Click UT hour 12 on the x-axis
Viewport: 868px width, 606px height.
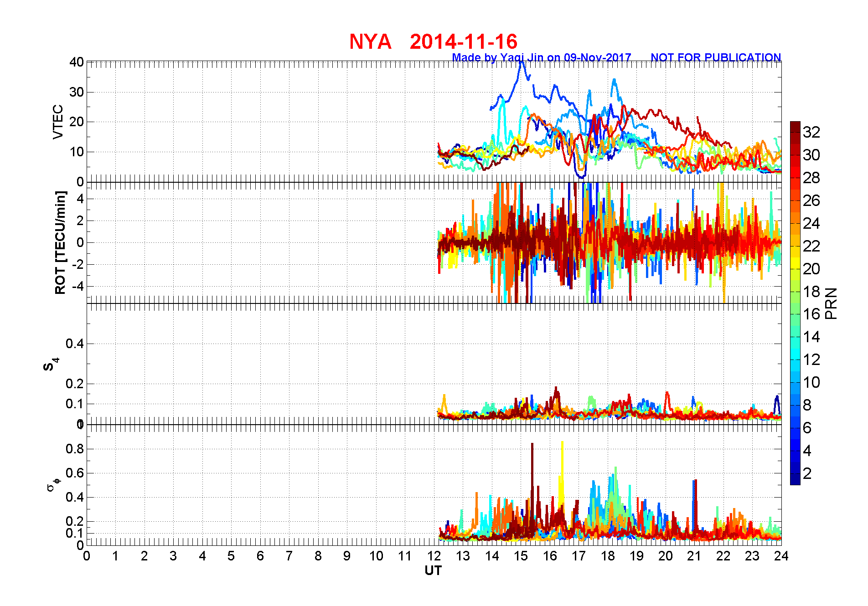(434, 556)
